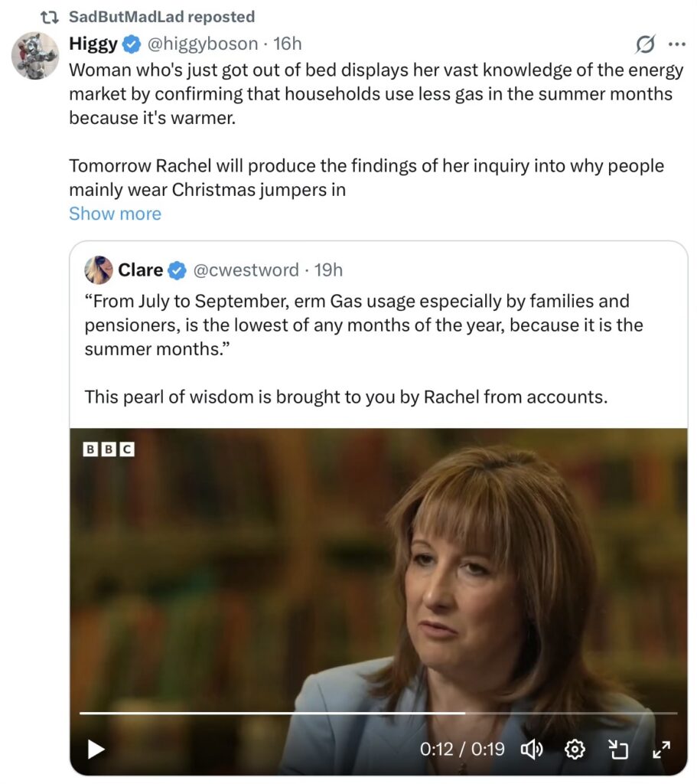Expand post with Show more
This screenshot has height=784, width=697.
[x=115, y=214]
